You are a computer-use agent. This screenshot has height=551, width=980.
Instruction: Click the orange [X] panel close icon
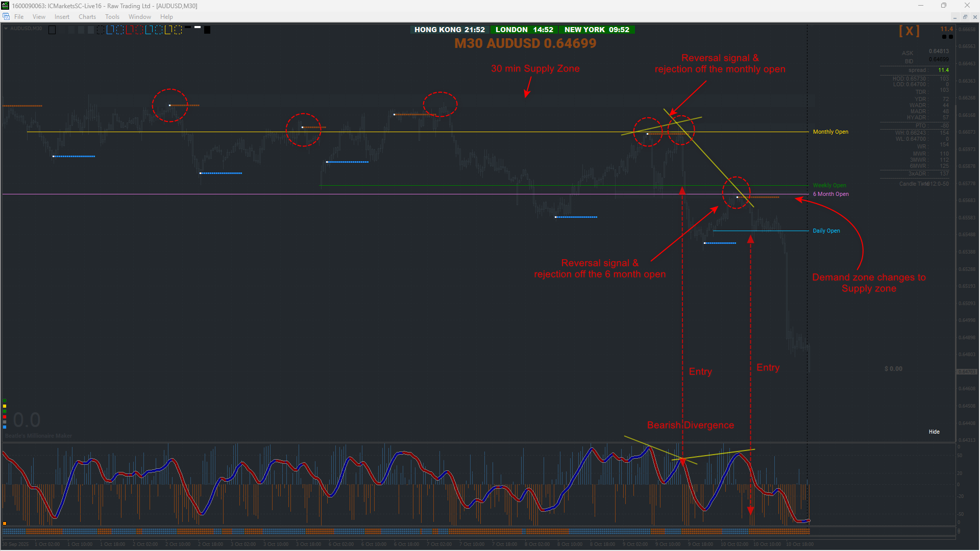tap(909, 31)
